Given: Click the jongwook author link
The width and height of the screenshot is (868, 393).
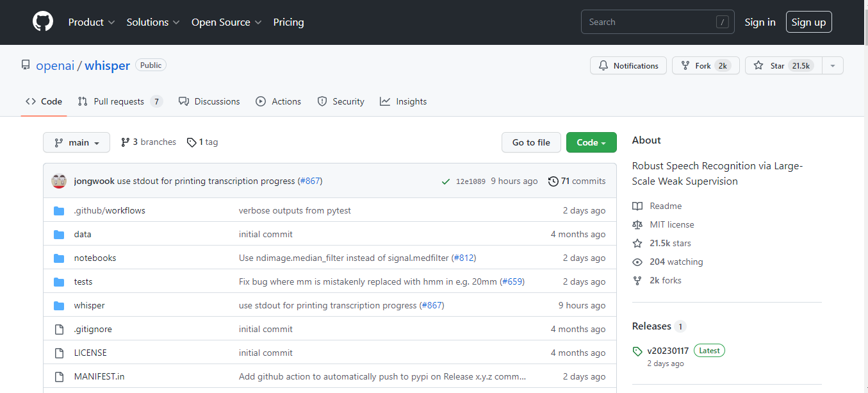Looking at the screenshot, I should pyautogui.click(x=94, y=181).
